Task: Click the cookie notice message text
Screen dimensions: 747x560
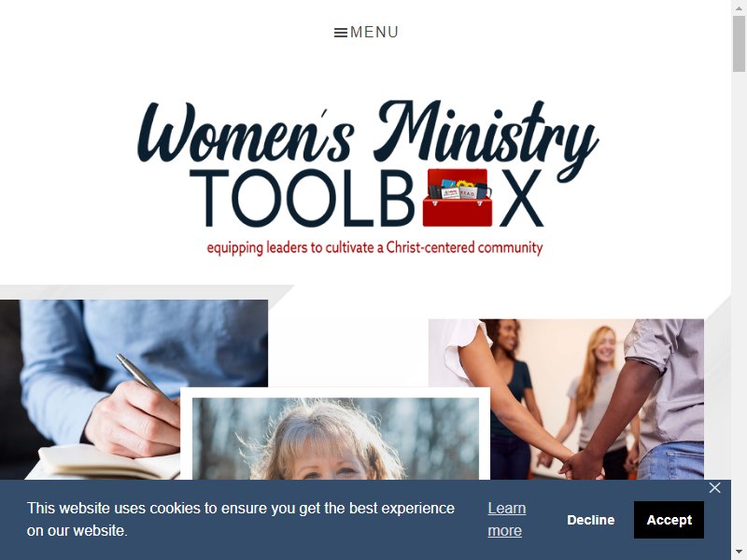Action: pos(241,519)
